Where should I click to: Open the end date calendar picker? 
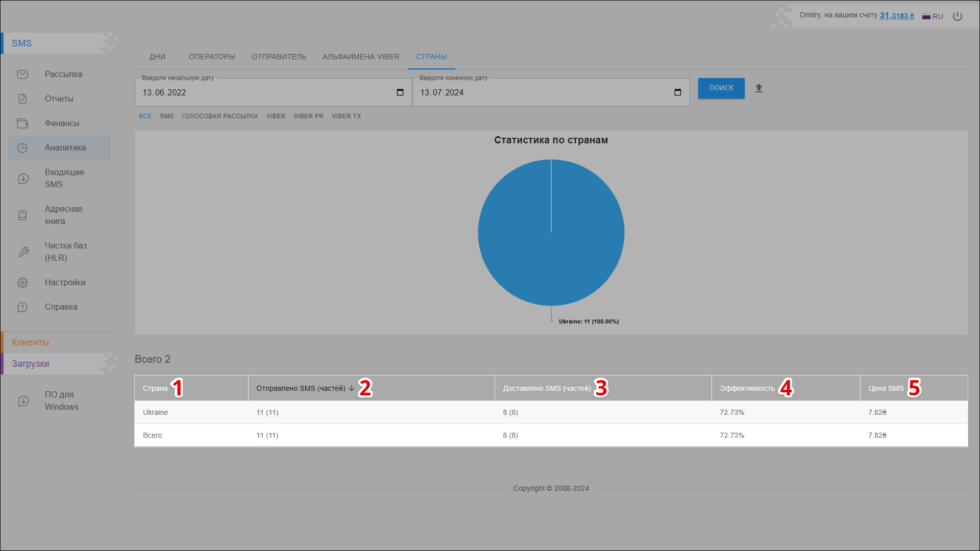click(x=678, y=92)
